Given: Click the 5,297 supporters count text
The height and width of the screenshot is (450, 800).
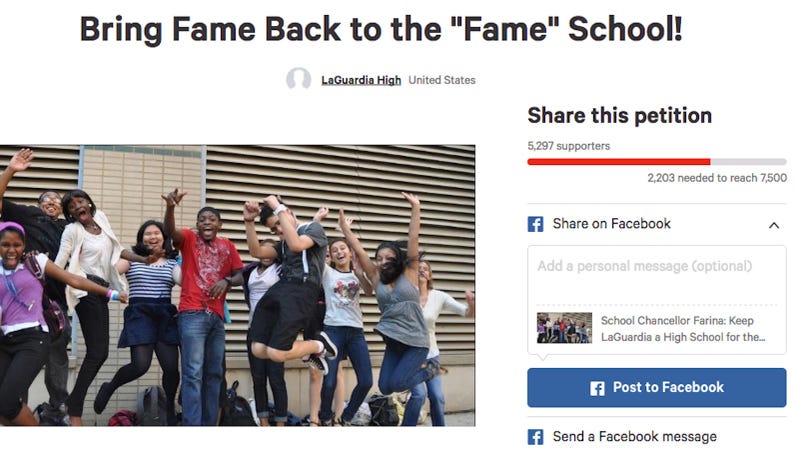Looking at the screenshot, I should (x=569, y=146).
